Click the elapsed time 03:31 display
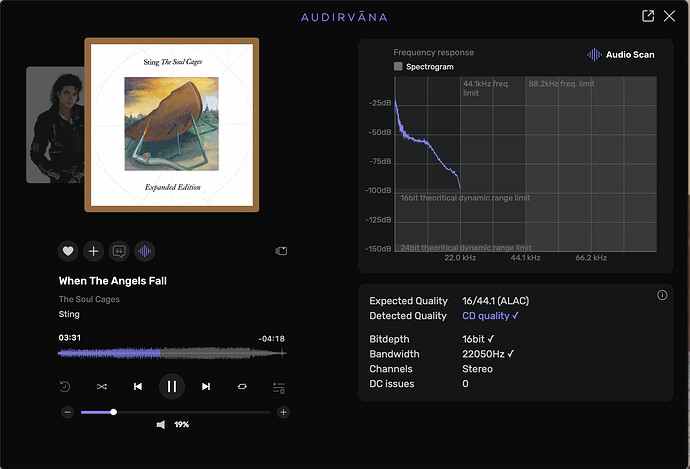The height and width of the screenshot is (469, 690). pyautogui.click(x=70, y=337)
